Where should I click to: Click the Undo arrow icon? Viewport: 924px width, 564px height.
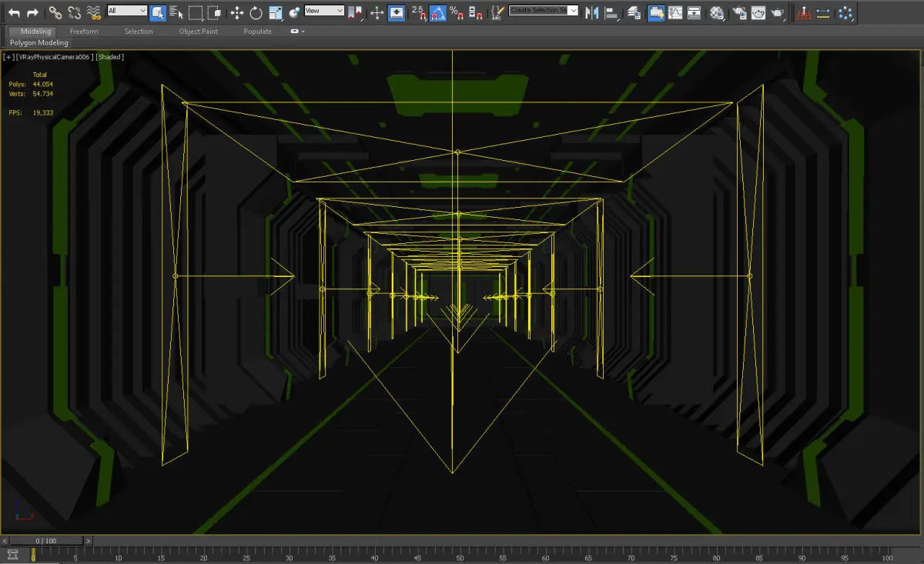tap(14, 12)
